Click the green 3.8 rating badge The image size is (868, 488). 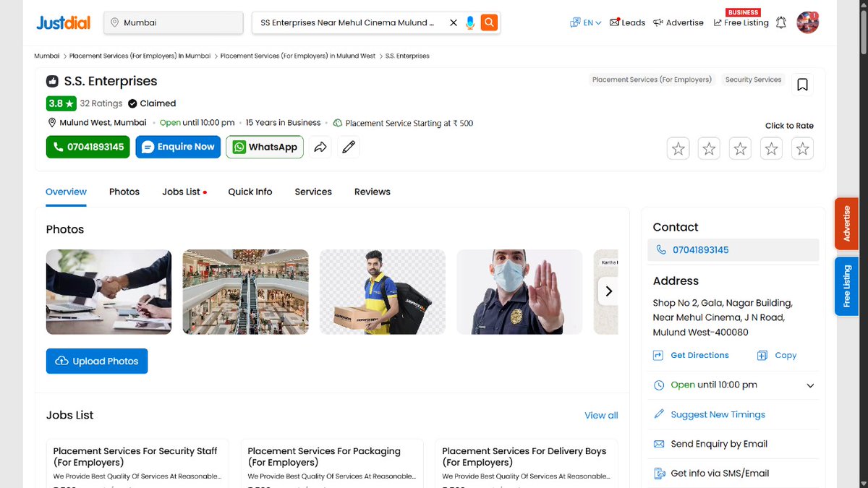click(61, 103)
